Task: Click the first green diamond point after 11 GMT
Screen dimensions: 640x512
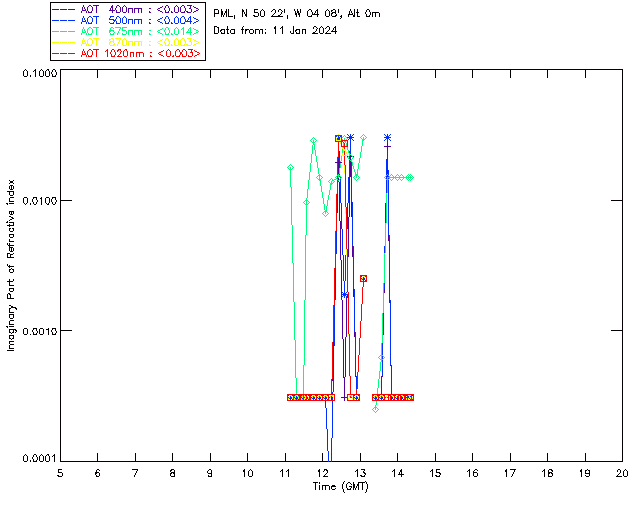Action: (291, 167)
